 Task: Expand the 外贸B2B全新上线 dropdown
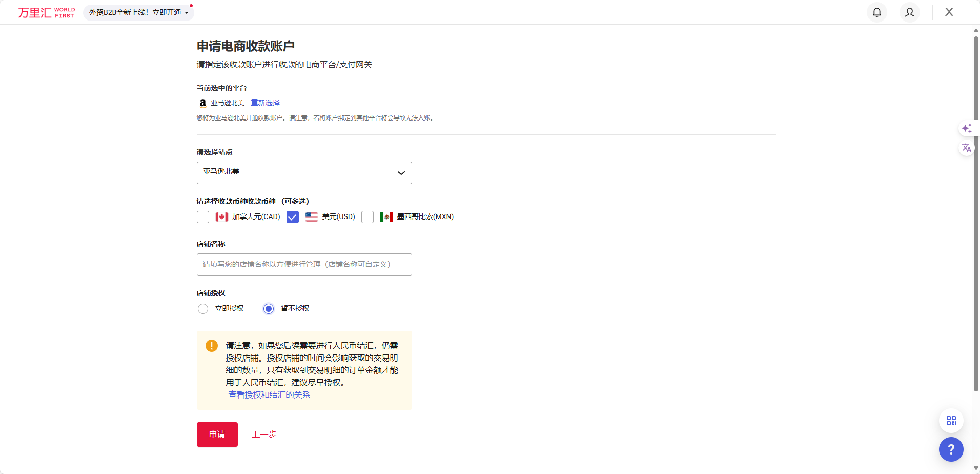138,12
